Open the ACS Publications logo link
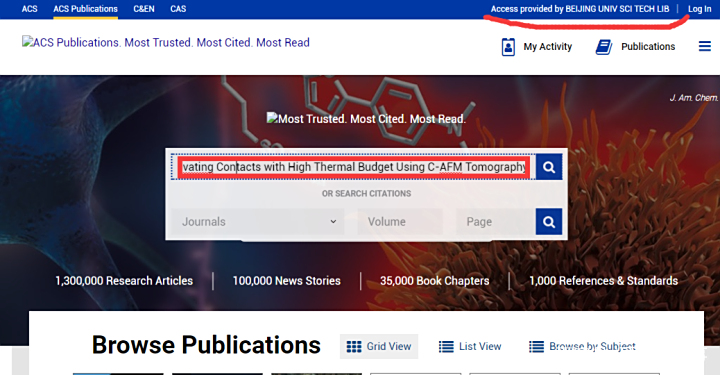This screenshot has width=720, height=375. (x=166, y=43)
